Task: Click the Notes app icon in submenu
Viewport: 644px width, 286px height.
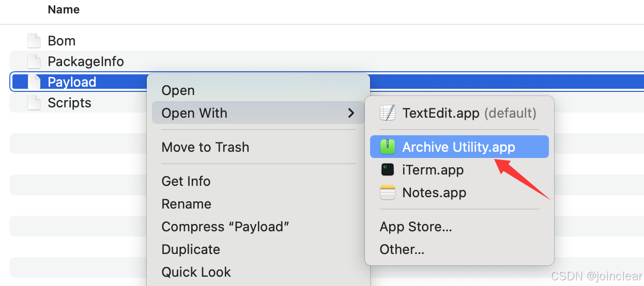Action: pos(388,193)
